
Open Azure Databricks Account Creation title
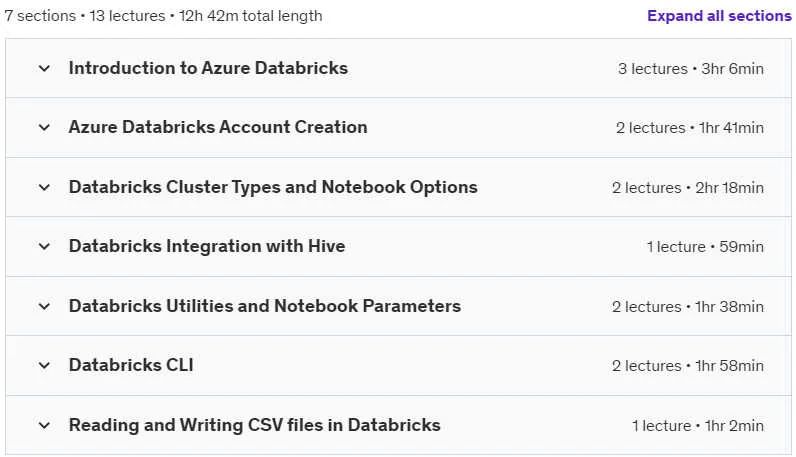[x=218, y=127]
